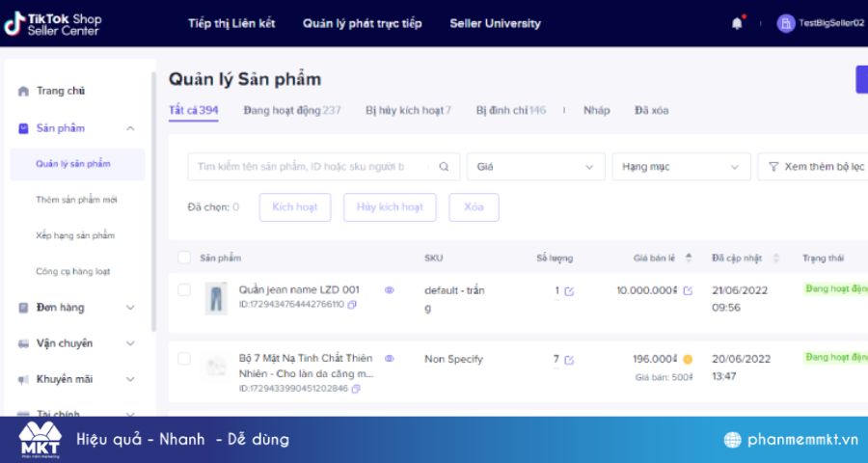Expand the Đơn hàng sidebar section

click(x=130, y=308)
